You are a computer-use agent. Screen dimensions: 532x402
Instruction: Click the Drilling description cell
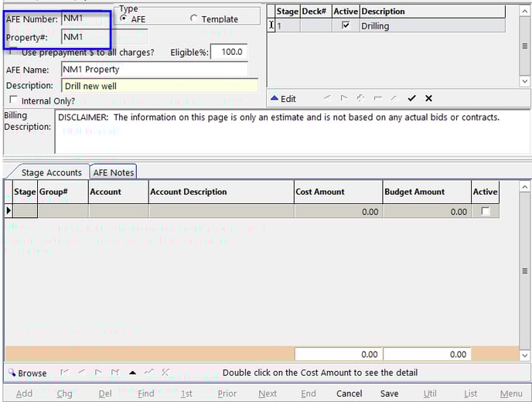point(432,26)
